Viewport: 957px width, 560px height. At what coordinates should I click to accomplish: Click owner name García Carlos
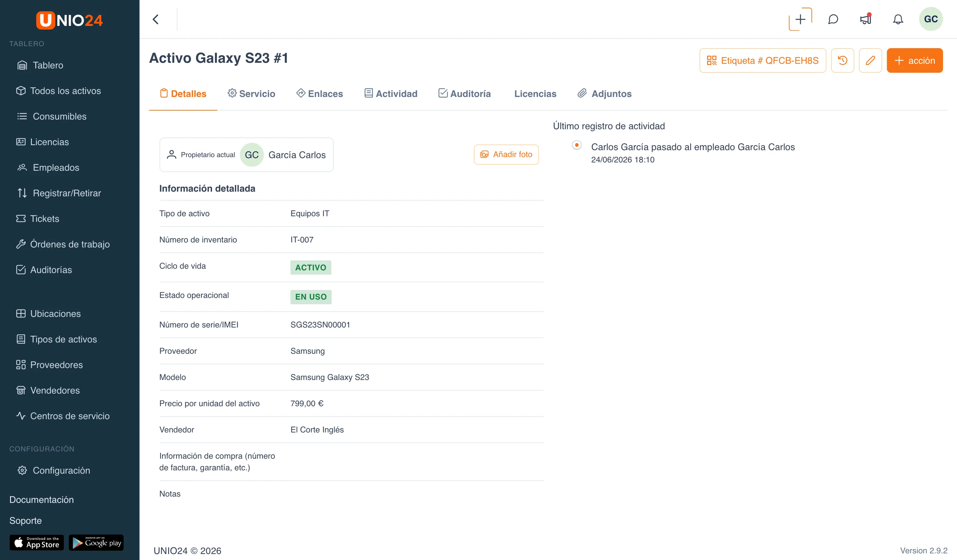(297, 155)
